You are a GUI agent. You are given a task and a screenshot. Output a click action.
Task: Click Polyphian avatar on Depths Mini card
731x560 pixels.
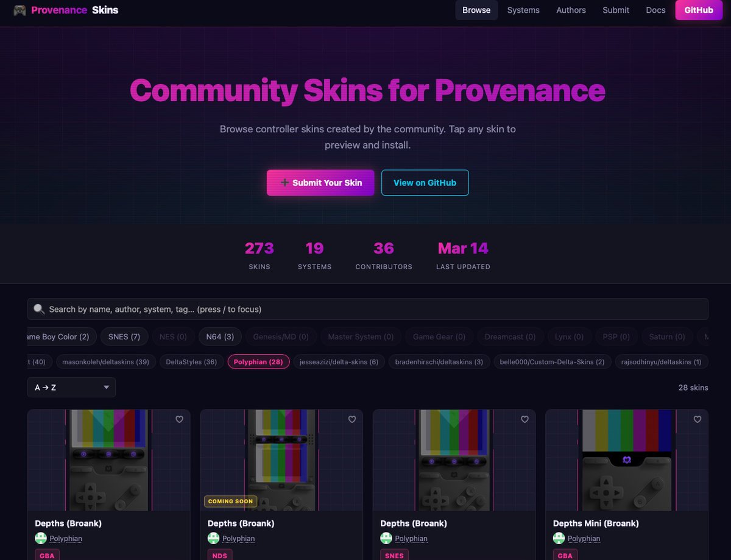tap(559, 538)
